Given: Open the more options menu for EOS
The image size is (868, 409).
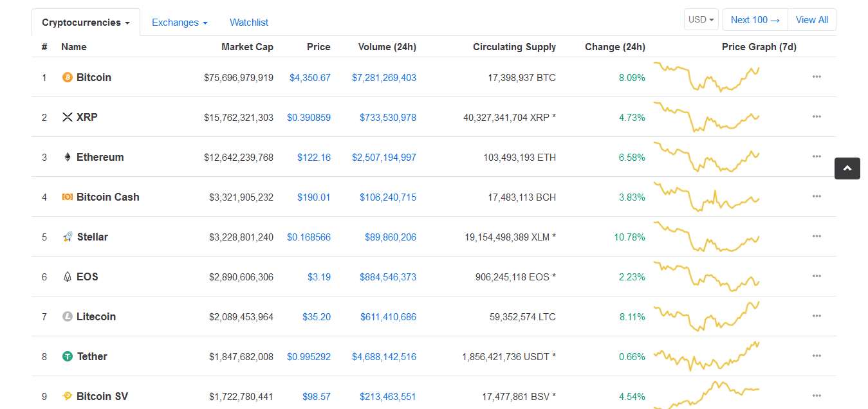Looking at the screenshot, I should point(817,276).
